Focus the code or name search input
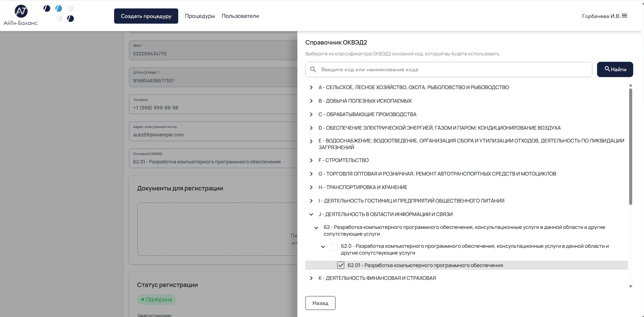The height and width of the screenshot is (317, 644). click(x=452, y=70)
